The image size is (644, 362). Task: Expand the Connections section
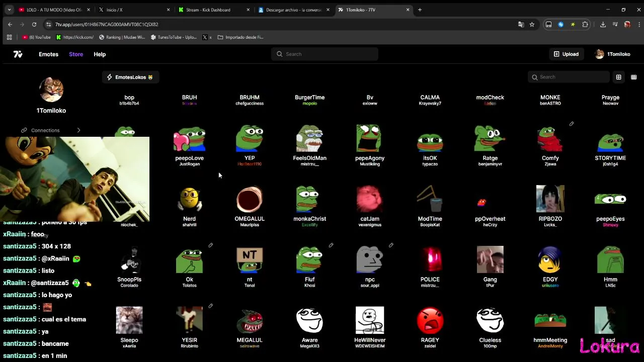click(50, 130)
